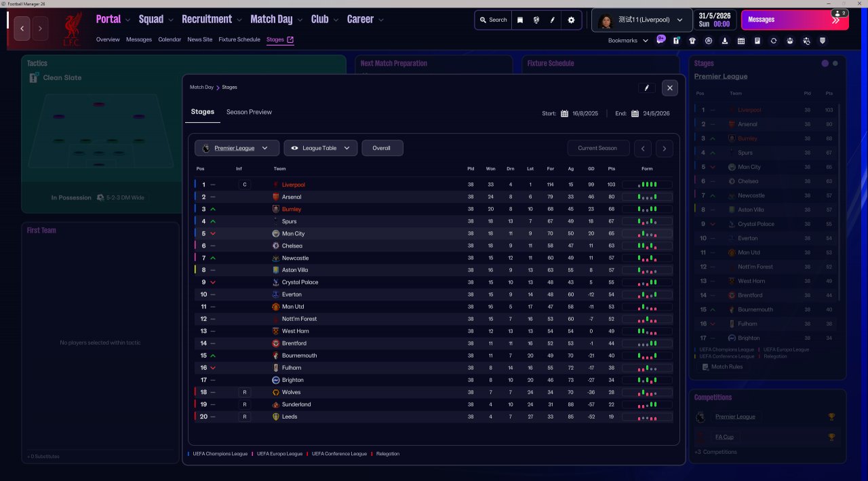Open Man City in the league table
This screenshot has width=868, height=481.
click(294, 233)
